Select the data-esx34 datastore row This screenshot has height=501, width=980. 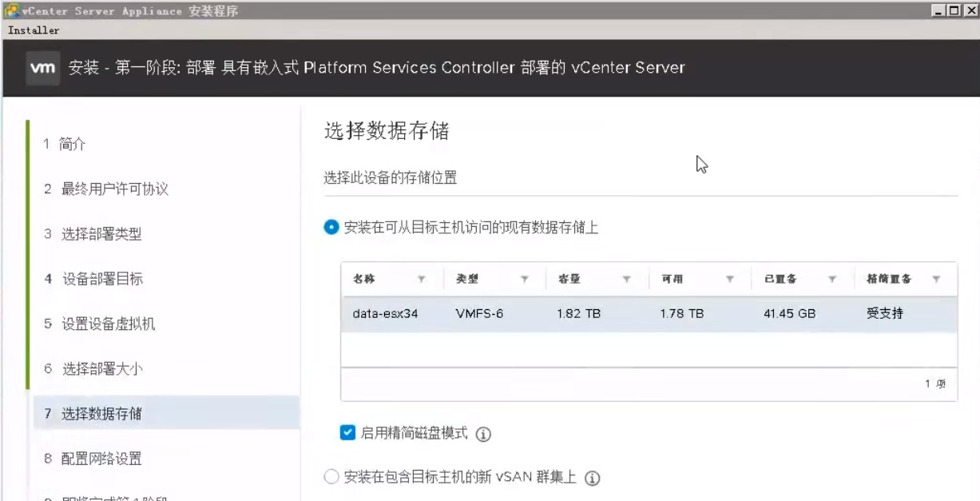coord(649,314)
